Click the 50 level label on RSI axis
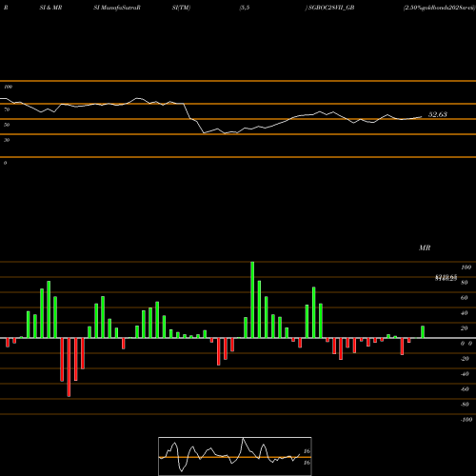This screenshot has width=476, height=476. tap(7, 125)
